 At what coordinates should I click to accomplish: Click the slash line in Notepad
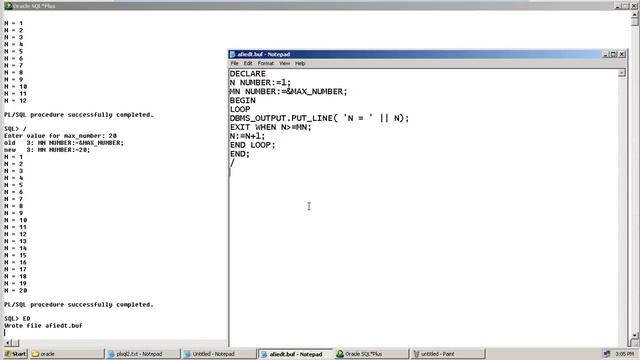[x=232, y=163]
